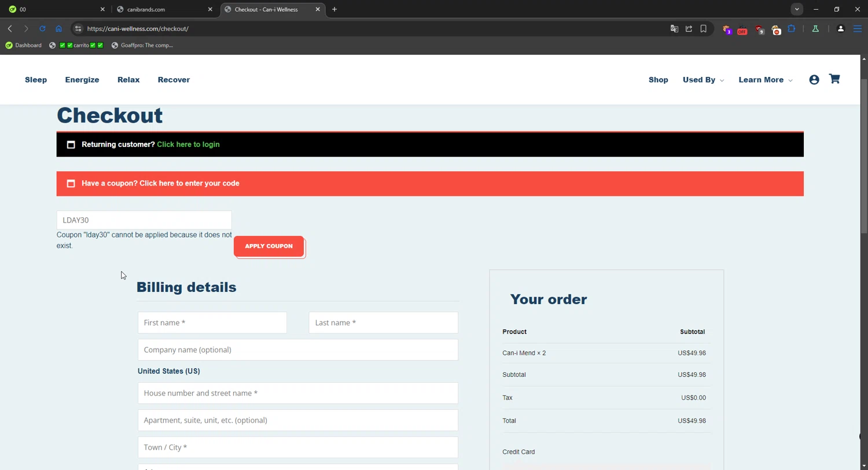Go to the Shop page
The image size is (868, 470).
(659, 80)
